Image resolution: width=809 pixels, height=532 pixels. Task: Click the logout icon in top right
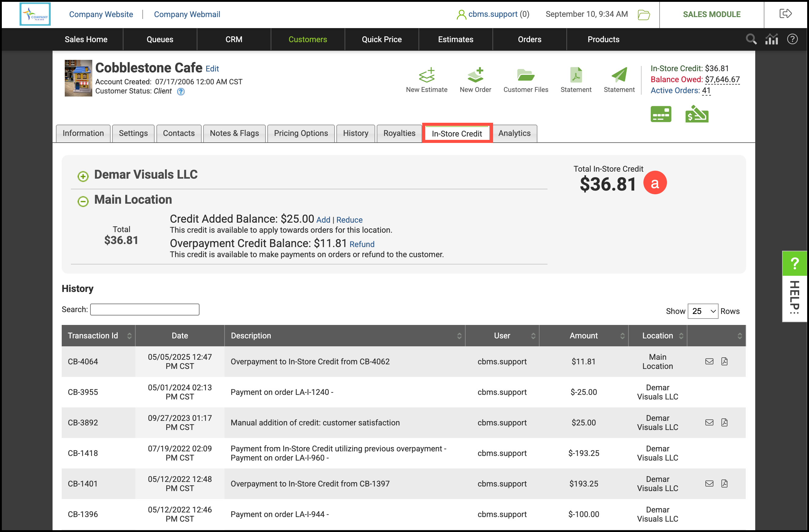pyautogui.click(x=785, y=14)
